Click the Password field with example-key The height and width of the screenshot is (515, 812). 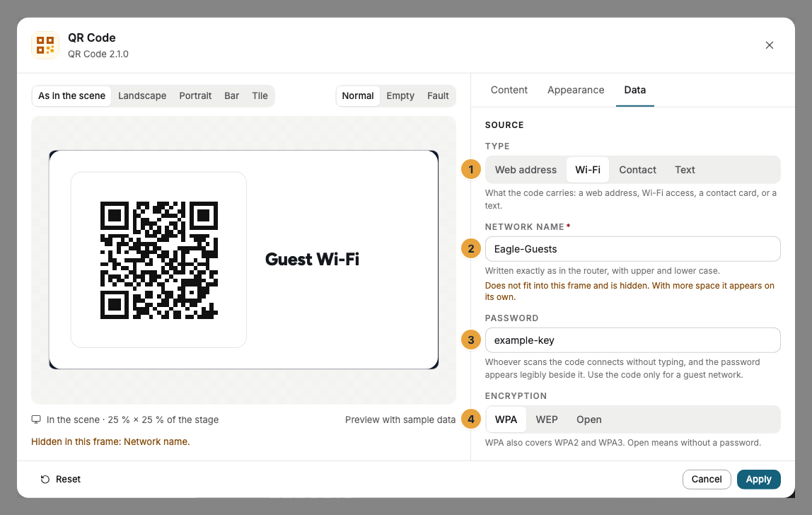click(632, 340)
